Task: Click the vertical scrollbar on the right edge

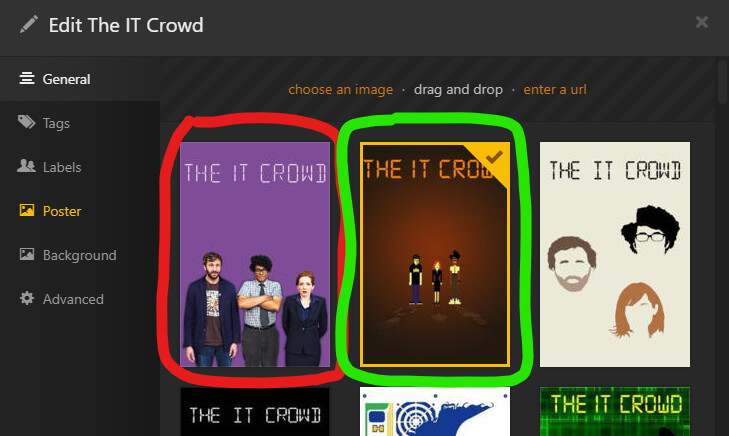Action: pos(722,82)
